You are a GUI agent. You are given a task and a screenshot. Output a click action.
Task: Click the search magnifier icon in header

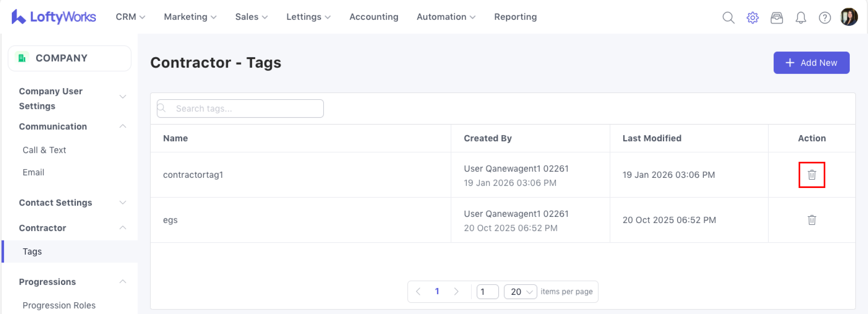pyautogui.click(x=728, y=18)
